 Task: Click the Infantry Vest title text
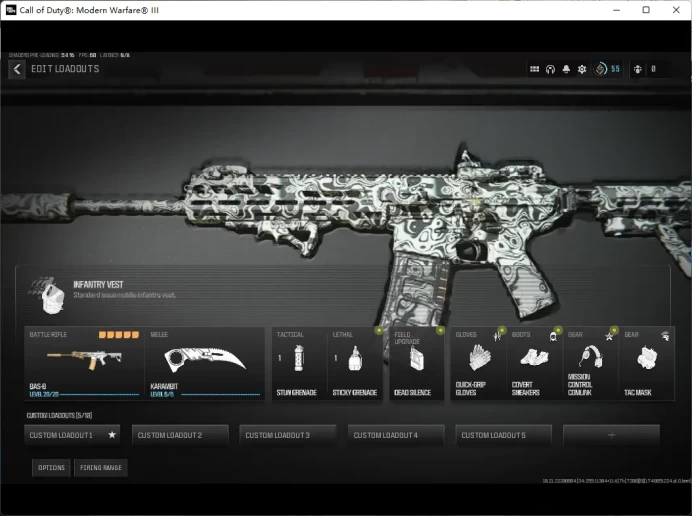98,285
